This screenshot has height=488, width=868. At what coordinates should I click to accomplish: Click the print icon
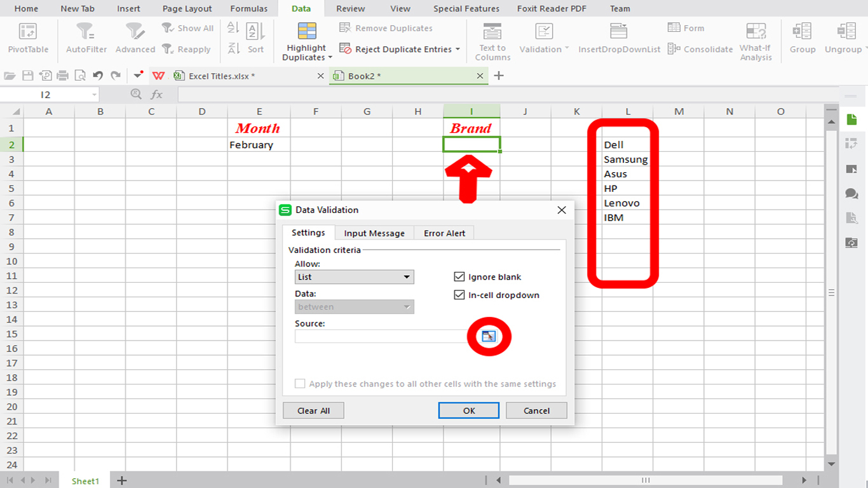click(62, 76)
